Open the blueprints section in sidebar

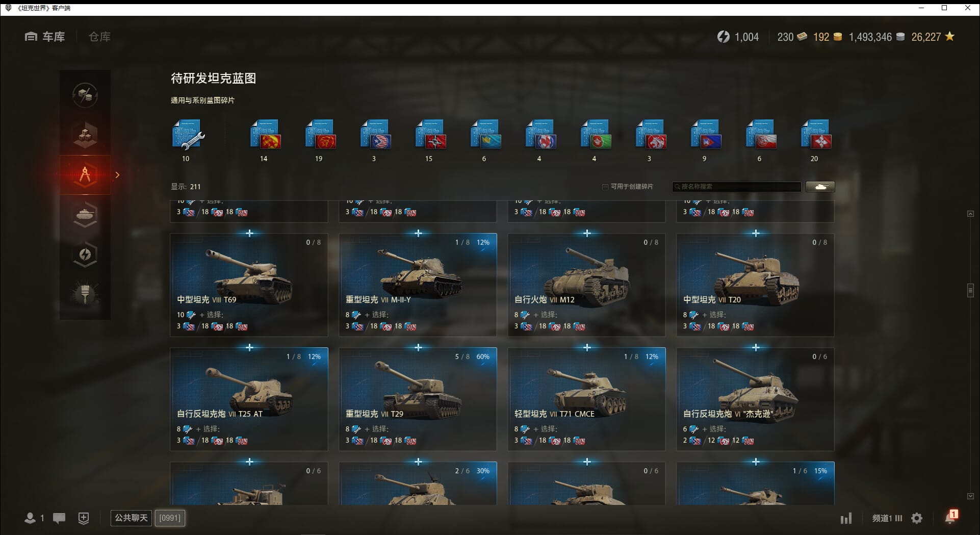(85, 175)
